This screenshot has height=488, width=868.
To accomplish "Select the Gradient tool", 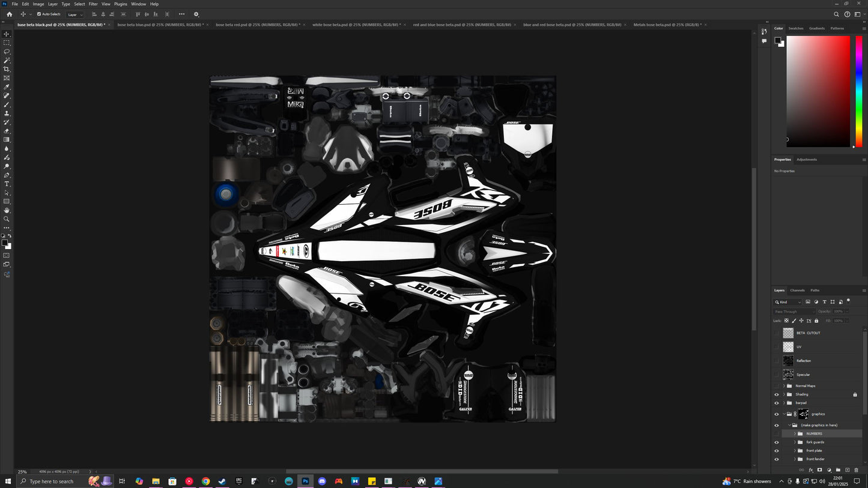I will tap(7, 140).
